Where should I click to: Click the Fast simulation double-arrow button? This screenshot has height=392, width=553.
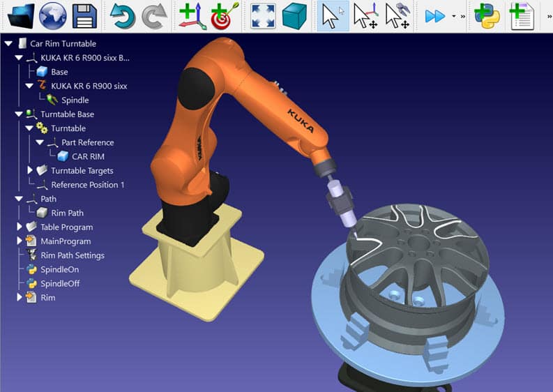coord(434,15)
